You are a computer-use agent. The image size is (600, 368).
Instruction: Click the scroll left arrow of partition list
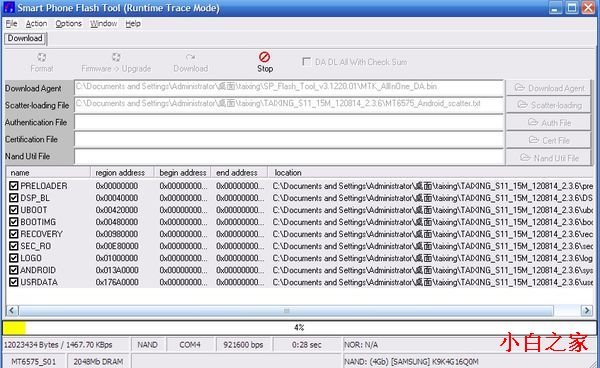click(x=11, y=310)
